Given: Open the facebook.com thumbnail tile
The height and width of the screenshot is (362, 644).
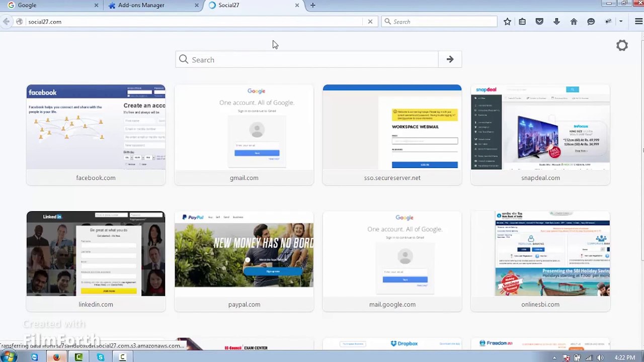Looking at the screenshot, I should [x=96, y=135].
